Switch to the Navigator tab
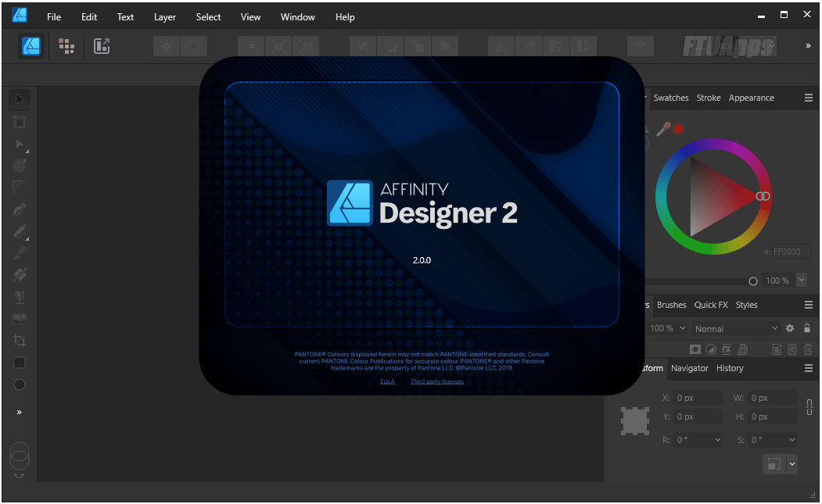 (x=689, y=368)
